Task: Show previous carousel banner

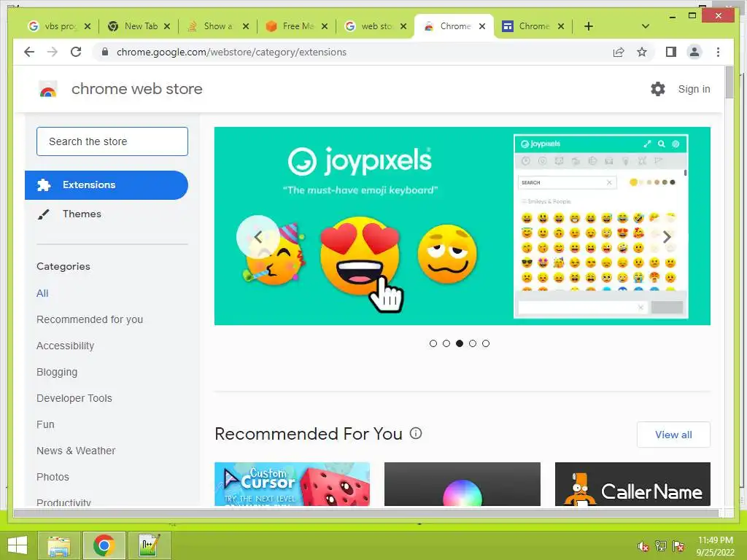Action: click(258, 237)
